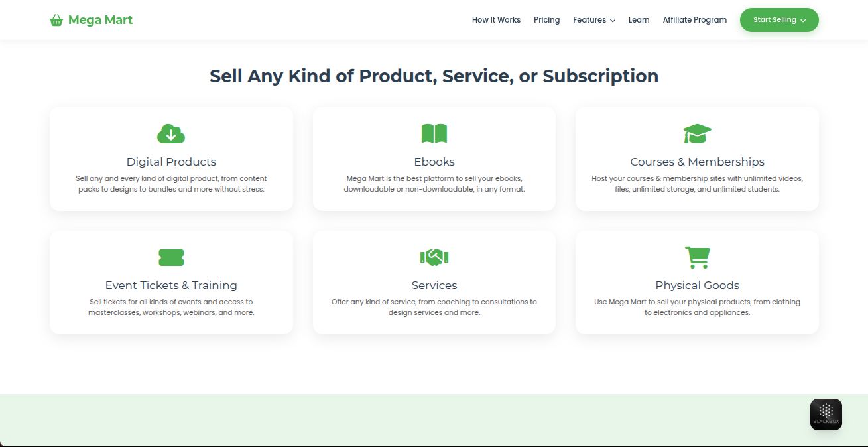Click the Mega Mart brand name
The width and height of the screenshot is (868, 447).
(100, 20)
